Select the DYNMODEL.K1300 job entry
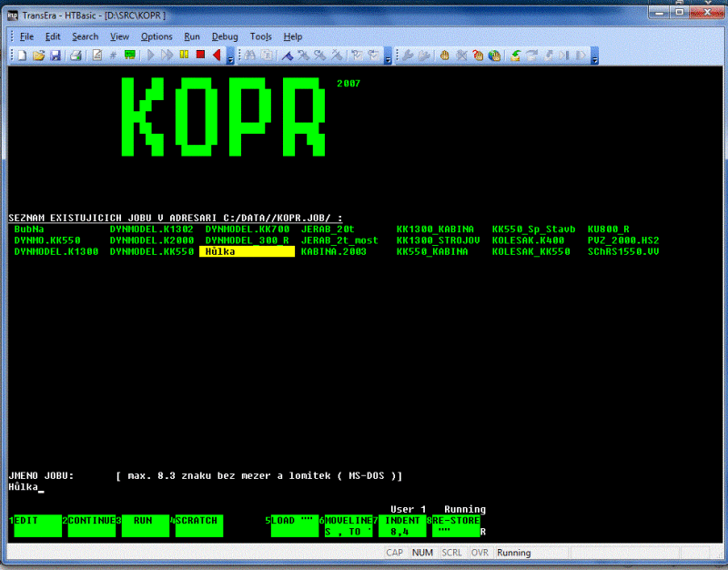This screenshot has width=728, height=570. [56, 252]
